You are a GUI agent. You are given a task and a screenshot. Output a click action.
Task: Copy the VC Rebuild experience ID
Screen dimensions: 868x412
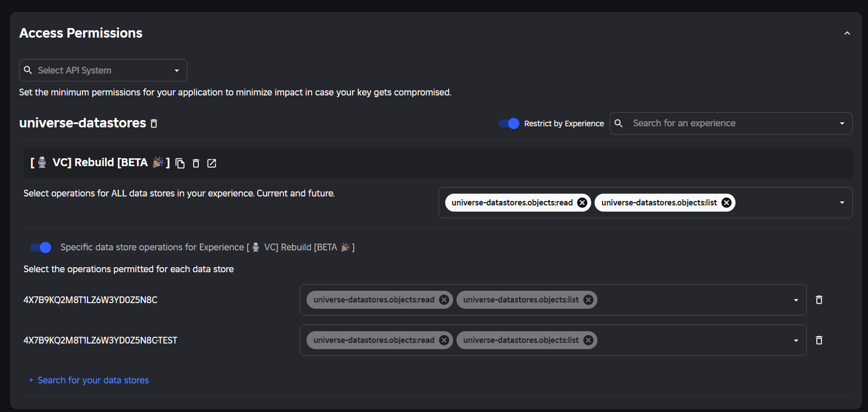coord(180,163)
